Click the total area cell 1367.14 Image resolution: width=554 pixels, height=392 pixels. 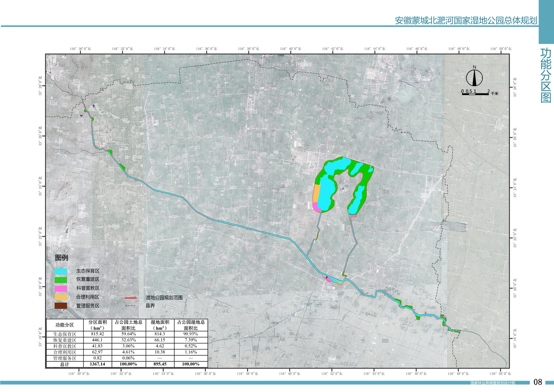(98, 364)
